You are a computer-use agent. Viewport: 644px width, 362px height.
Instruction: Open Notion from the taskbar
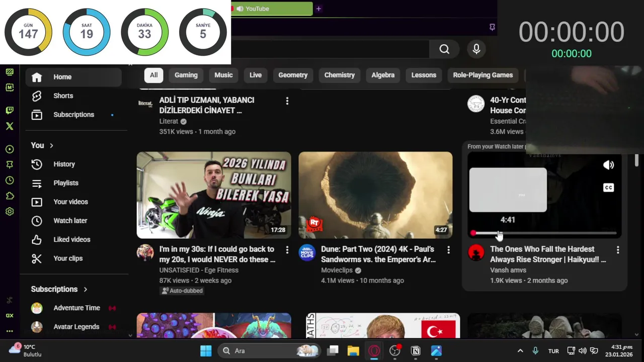pyautogui.click(x=416, y=351)
